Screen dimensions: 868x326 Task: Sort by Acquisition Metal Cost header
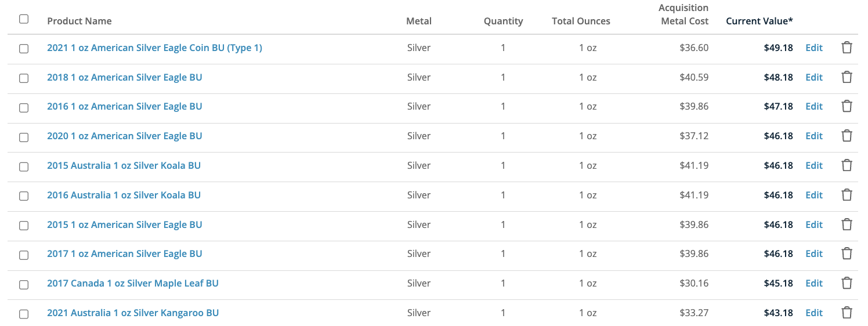tap(683, 15)
